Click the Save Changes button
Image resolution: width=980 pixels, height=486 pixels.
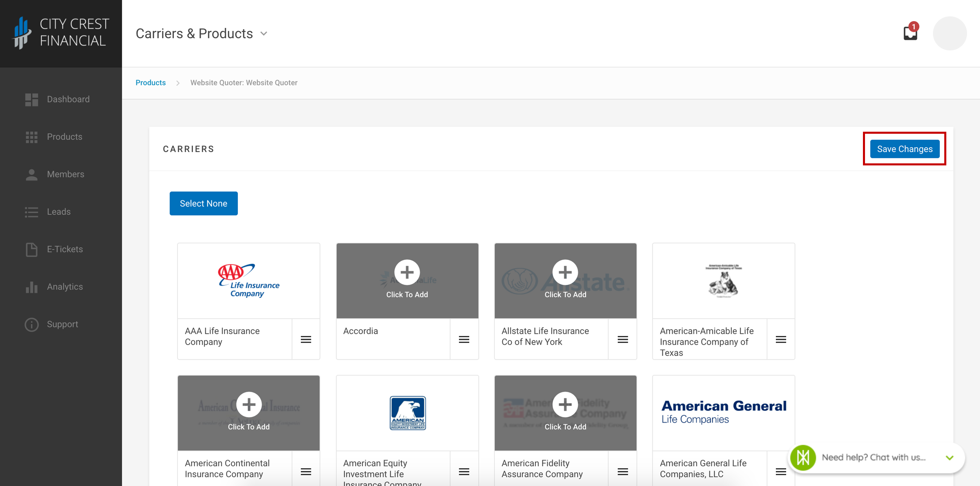(x=905, y=149)
